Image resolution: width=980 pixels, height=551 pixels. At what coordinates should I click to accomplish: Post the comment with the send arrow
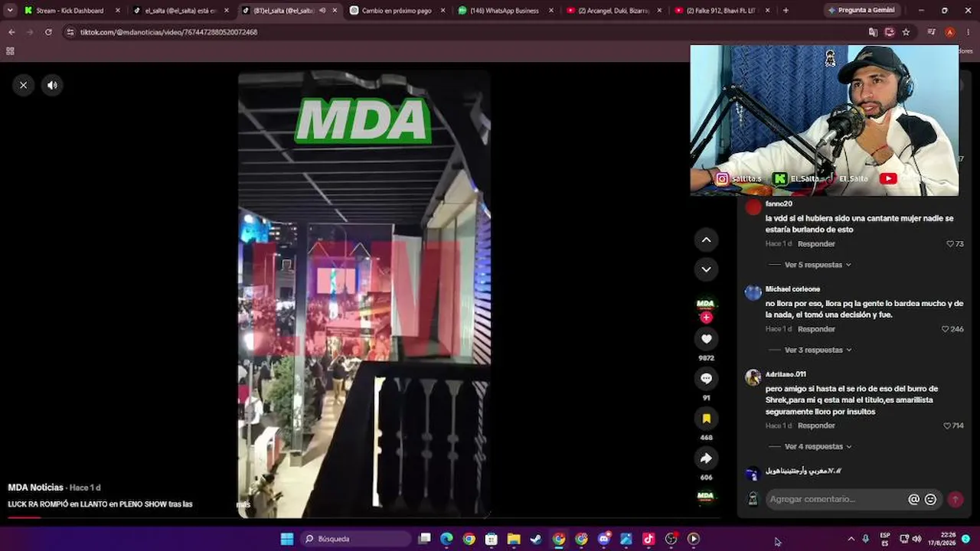[955, 499]
